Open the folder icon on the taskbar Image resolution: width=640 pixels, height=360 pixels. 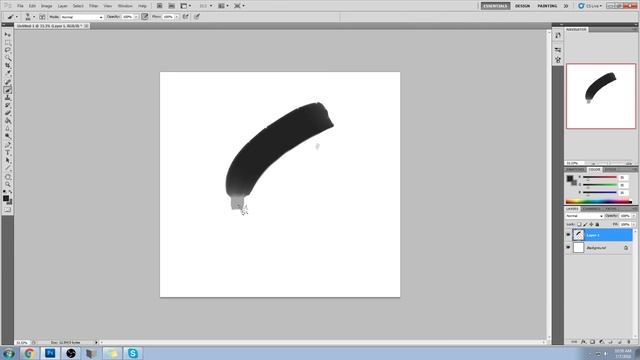(x=112, y=353)
